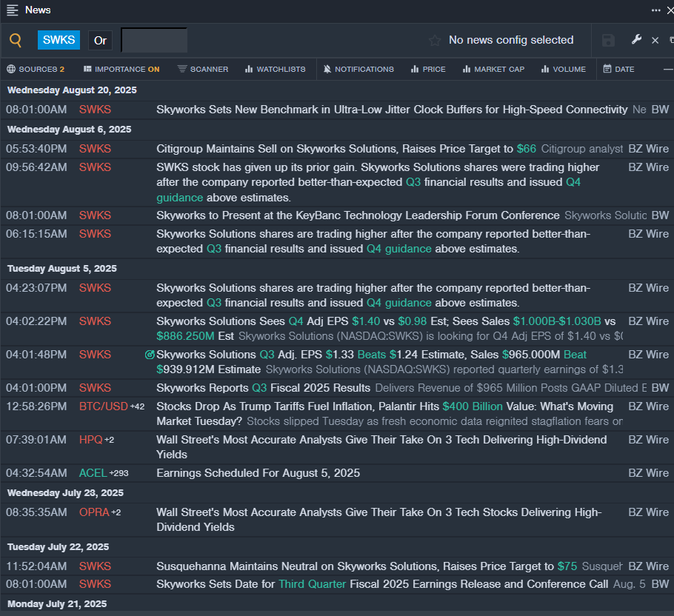Image resolution: width=674 pixels, height=616 pixels.
Task: Open the Skyworks Sets Date for Third Quarter headline
Action: pyautogui.click(x=381, y=584)
